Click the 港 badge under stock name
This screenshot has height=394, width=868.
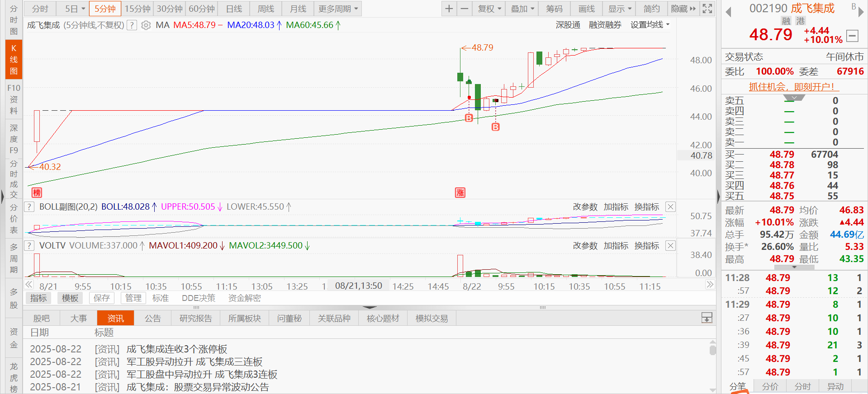(x=801, y=21)
